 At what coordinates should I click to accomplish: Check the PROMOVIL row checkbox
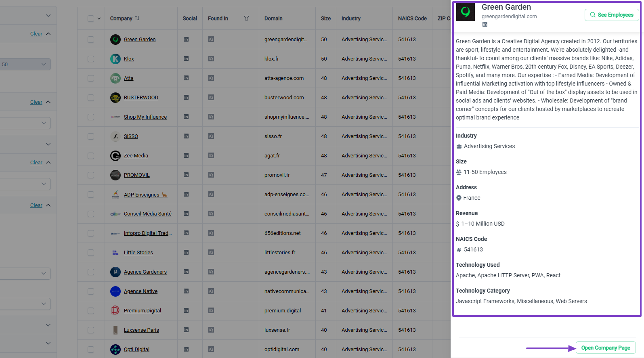[91, 175]
